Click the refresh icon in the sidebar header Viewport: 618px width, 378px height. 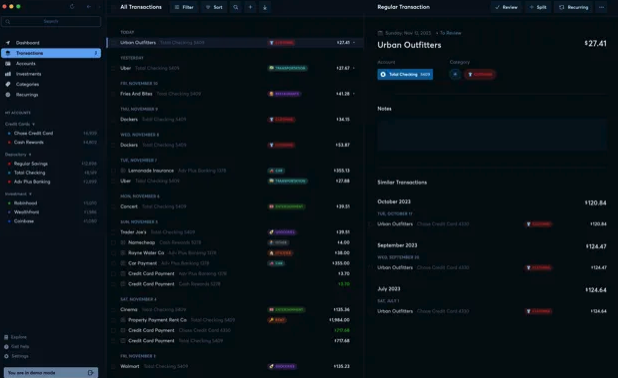point(72,7)
